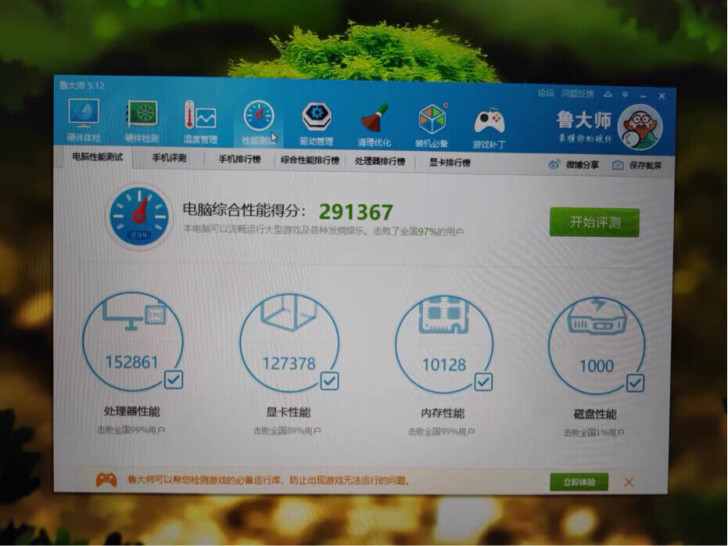Click the 鲁大师 mascot avatar
This screenshot has height=546, width=728.
click(642, 127)
